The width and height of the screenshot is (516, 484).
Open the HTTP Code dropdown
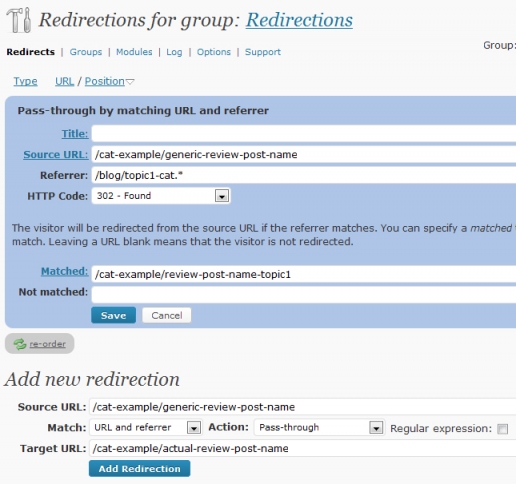161,196
